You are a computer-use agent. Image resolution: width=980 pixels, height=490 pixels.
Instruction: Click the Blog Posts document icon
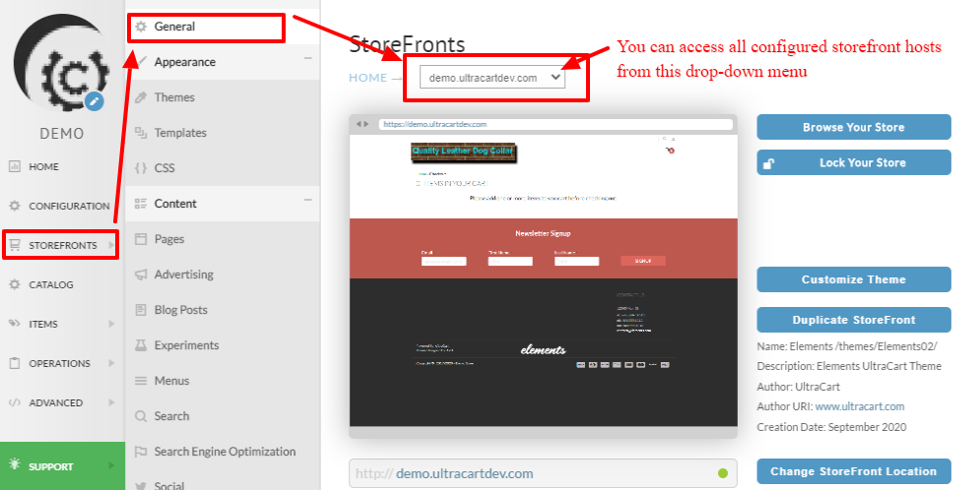tap(141, 310)
